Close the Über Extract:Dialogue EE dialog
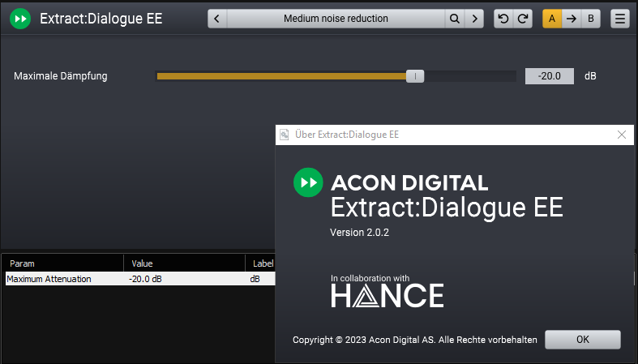 coord(622,135)
